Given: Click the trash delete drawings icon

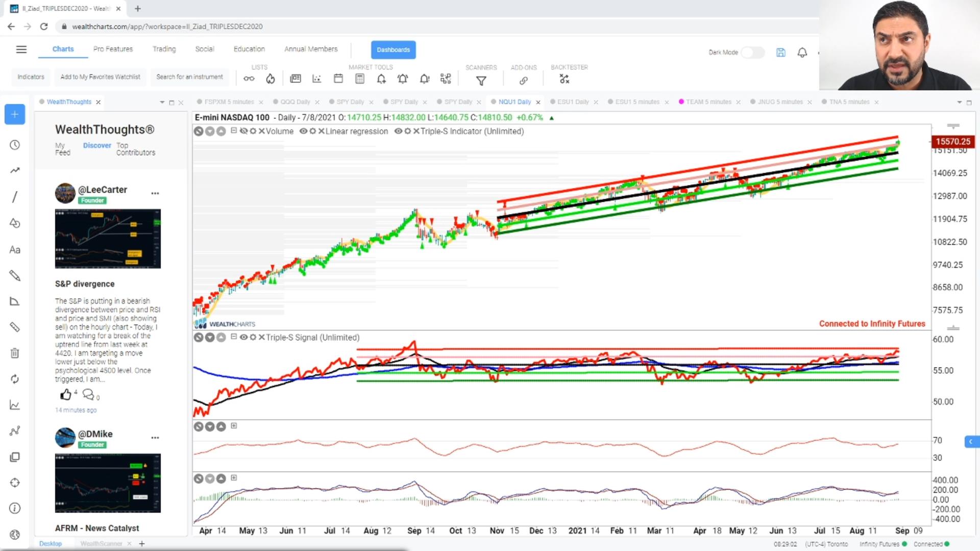Looking at the screenshot, I should (x=15, y=353).
